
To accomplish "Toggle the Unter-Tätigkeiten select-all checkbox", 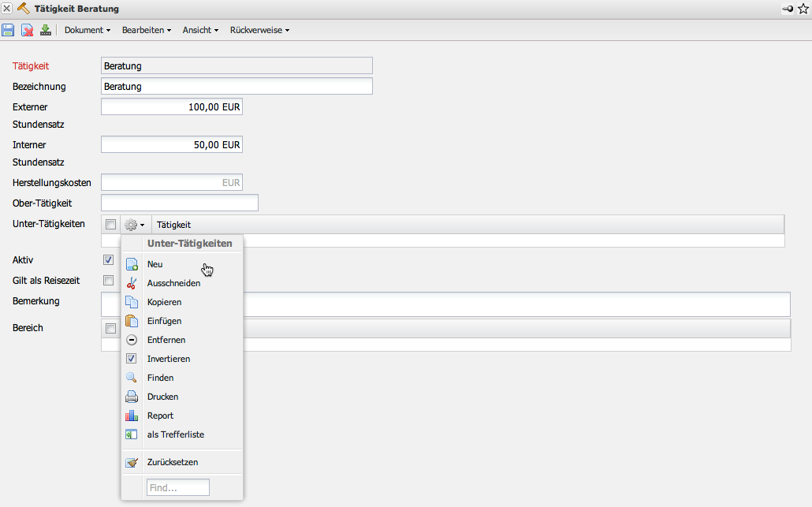I will tap(110, 224).
